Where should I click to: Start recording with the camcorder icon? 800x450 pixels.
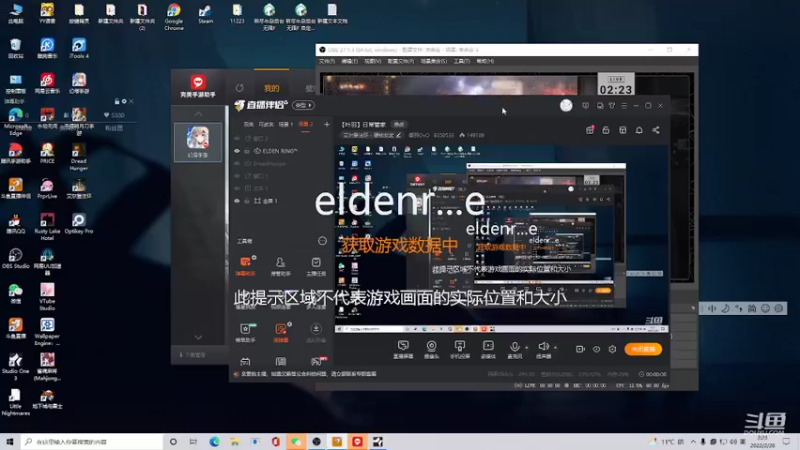click(580, 349)
